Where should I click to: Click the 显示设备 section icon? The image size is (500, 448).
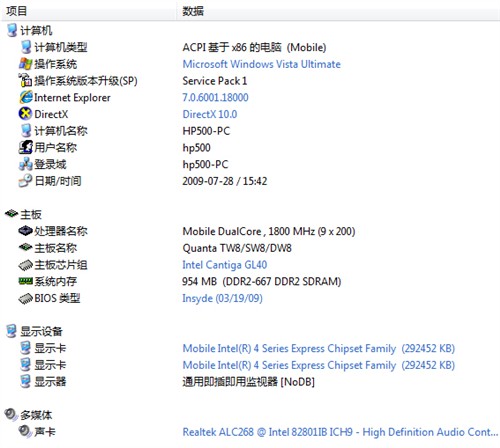(x=11, y=331)
